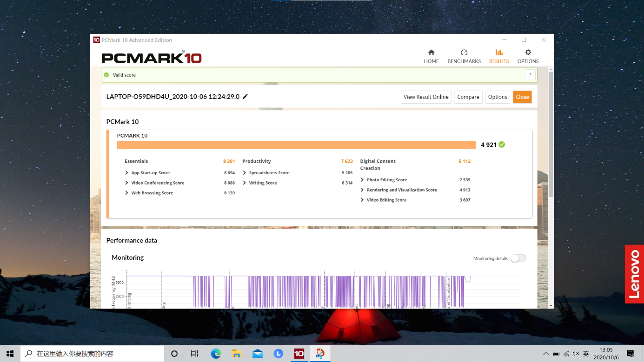This screenshot has height=362, width=644.
Task: Click the Essentials score 8 301
Action: (229, 161)
